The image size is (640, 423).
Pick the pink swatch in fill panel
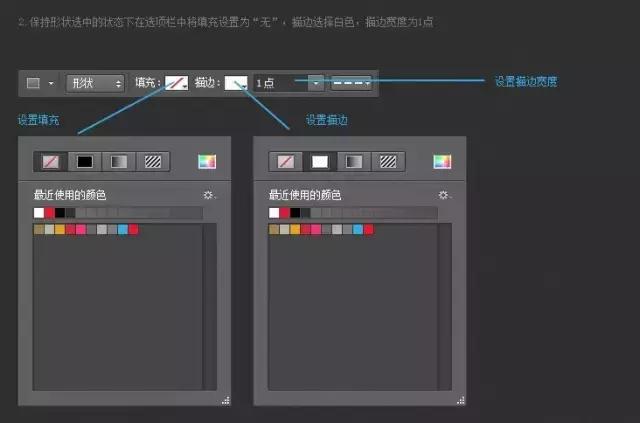(x=81, y=229)
